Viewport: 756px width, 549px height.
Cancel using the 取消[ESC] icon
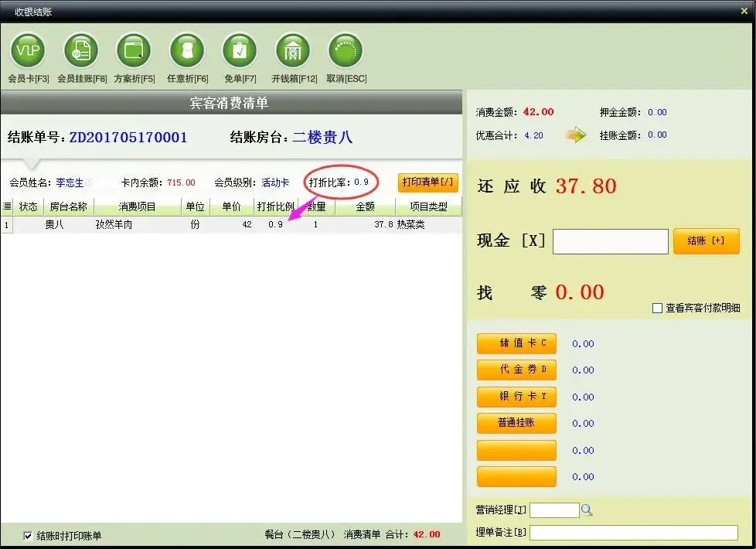[x=346, y=51]
